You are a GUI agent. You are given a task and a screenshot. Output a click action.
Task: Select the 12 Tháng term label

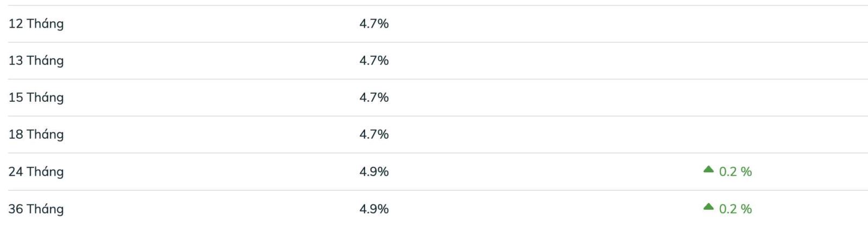pyautogui.click(x=36, y=24)
